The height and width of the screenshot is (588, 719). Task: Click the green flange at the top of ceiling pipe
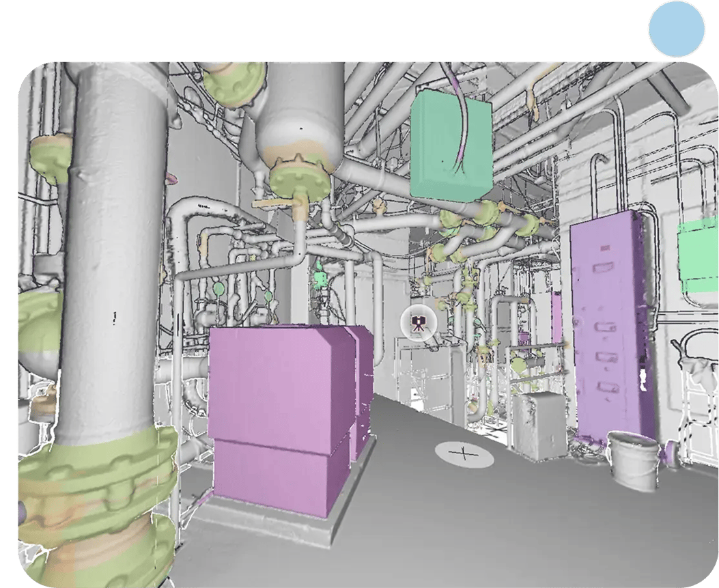pos(232,83)
